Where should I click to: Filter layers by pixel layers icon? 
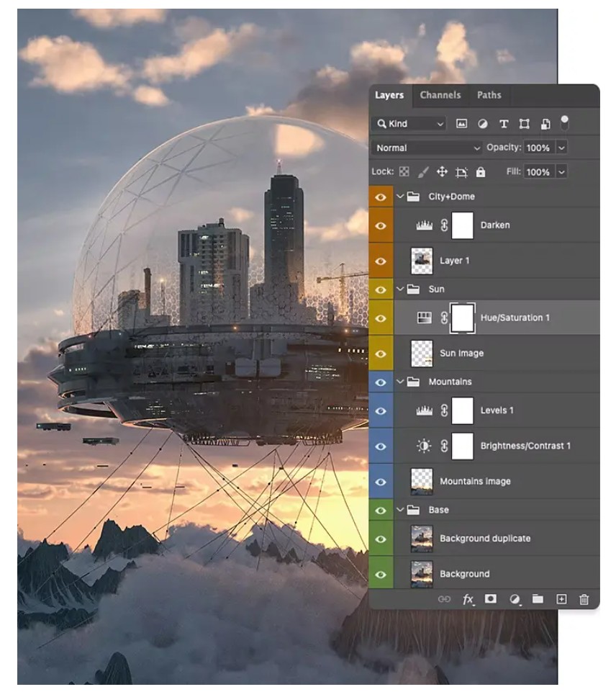[462, 124]
